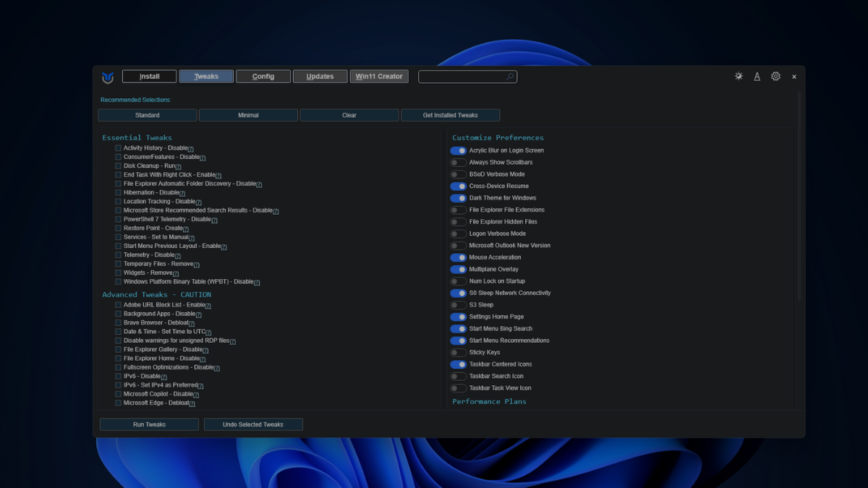Check Services - Set to Manual

pos(118,237)
